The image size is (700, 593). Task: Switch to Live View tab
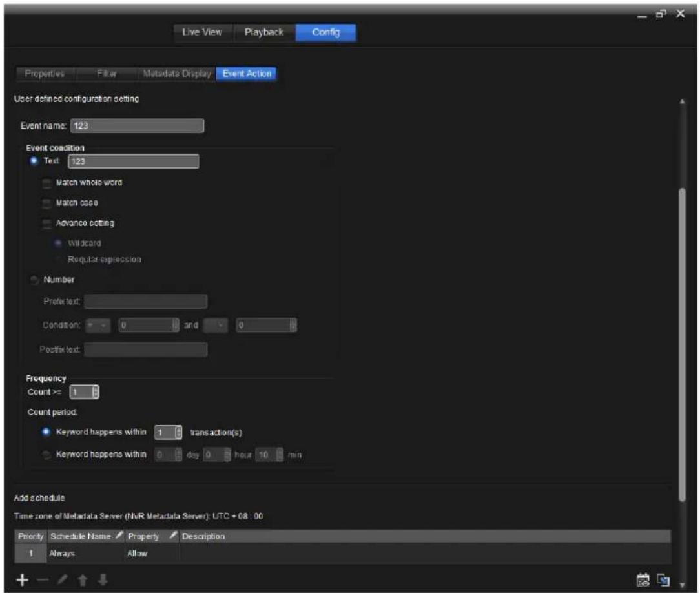point(202,32)
